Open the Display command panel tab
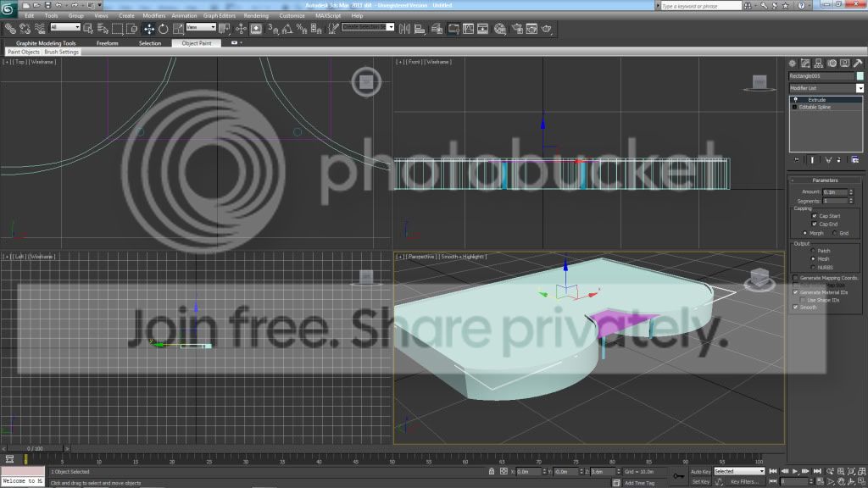 [845, 63]
